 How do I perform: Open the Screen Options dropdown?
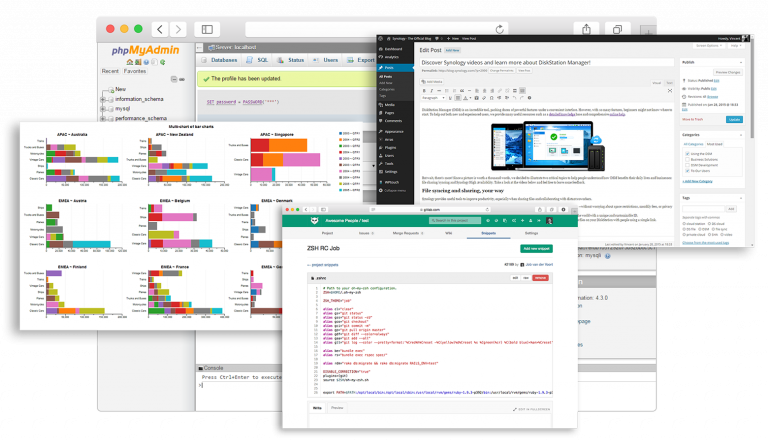(x=709, y=46)
